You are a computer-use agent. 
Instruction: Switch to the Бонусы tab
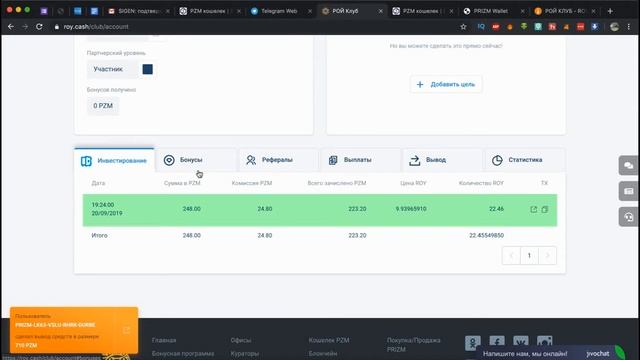tap(196, 160)
